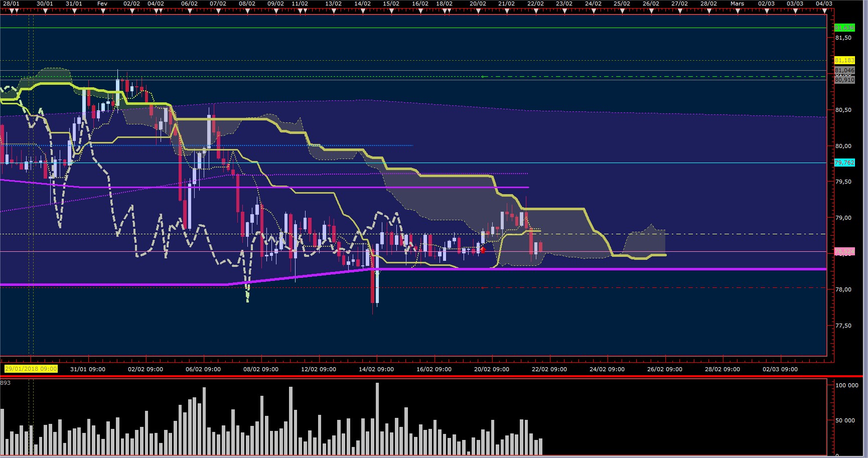Click the highlighted 29/01/2018 09:00 date label

point(31,369)
